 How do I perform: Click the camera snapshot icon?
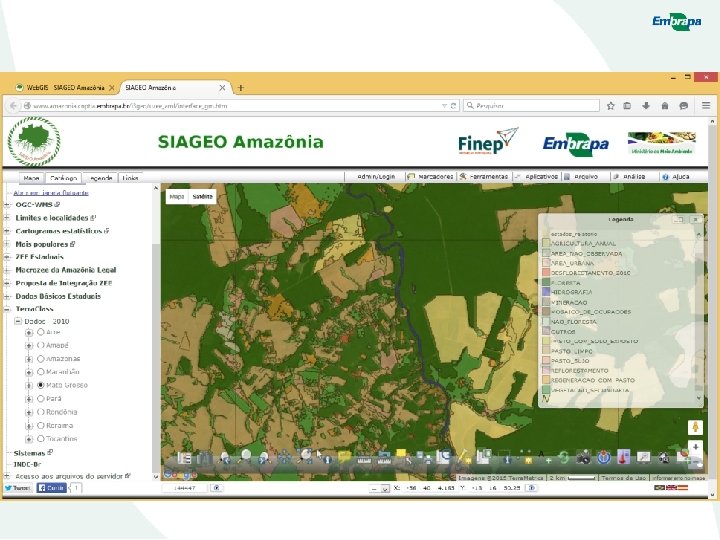[584, 458]
